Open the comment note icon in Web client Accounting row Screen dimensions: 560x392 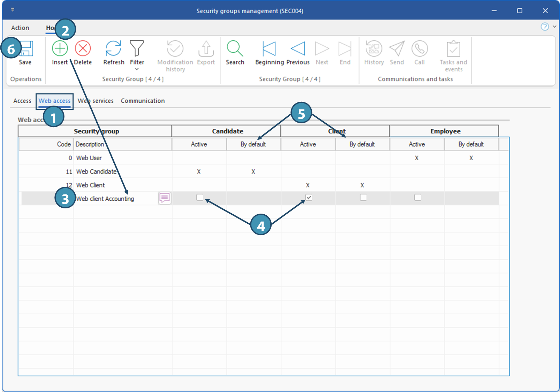click(x=165, y=198)
